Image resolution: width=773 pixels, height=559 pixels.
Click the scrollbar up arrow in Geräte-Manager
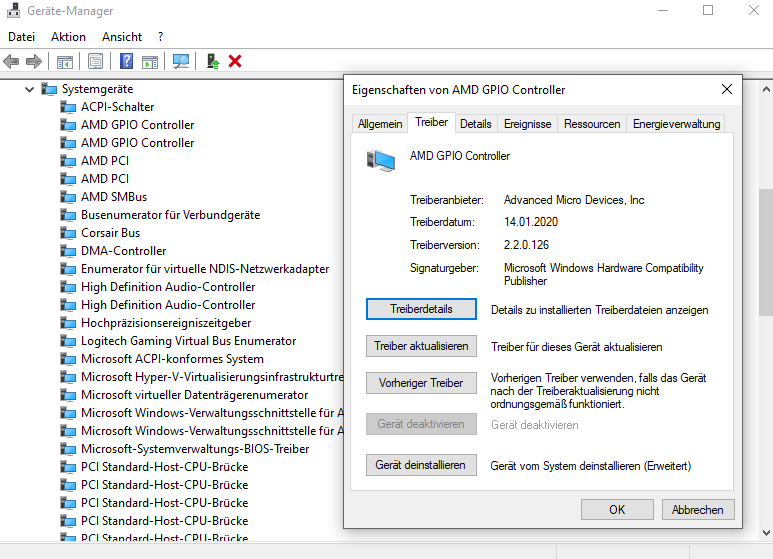(766, 90)
